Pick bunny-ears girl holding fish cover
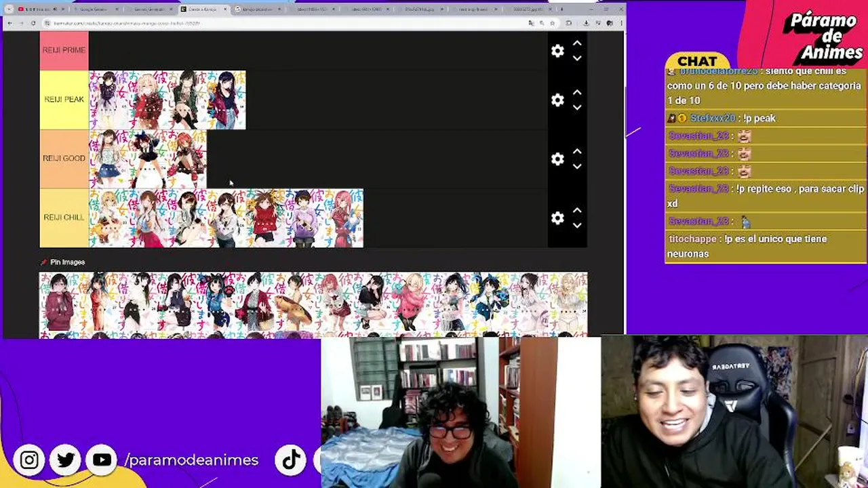The width and height of the screenshot is (868, 488). point(294,302)
